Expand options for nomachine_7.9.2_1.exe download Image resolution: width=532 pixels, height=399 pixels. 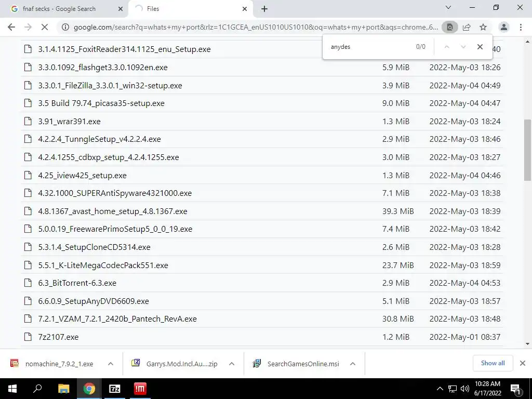coord(110,364)
